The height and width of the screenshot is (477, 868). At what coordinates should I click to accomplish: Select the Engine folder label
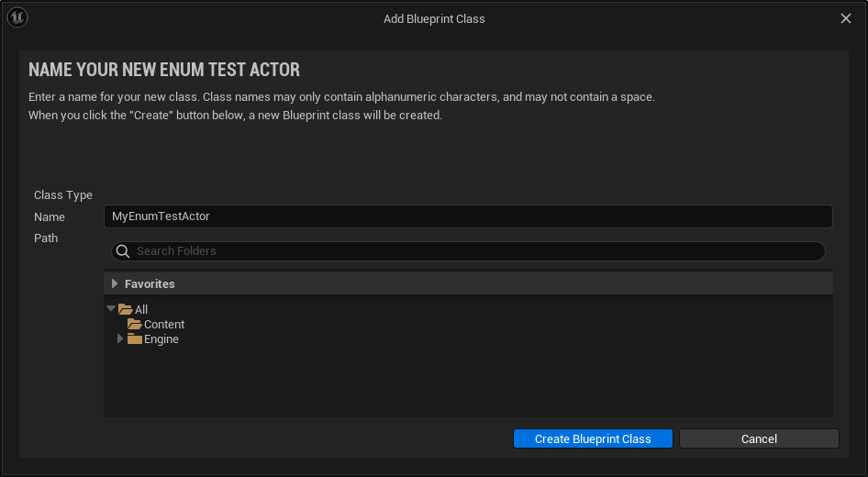(x=161, y=339)
